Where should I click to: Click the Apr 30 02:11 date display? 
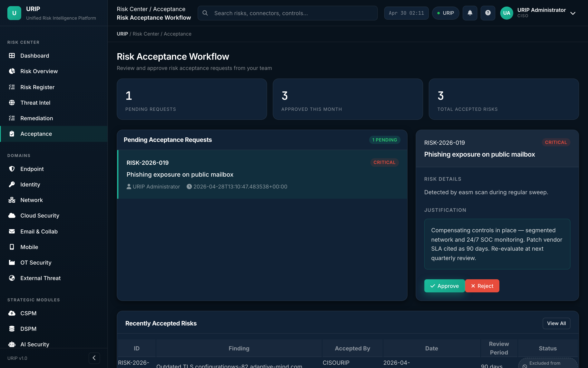pyautogui.click(x=406, y=13)
